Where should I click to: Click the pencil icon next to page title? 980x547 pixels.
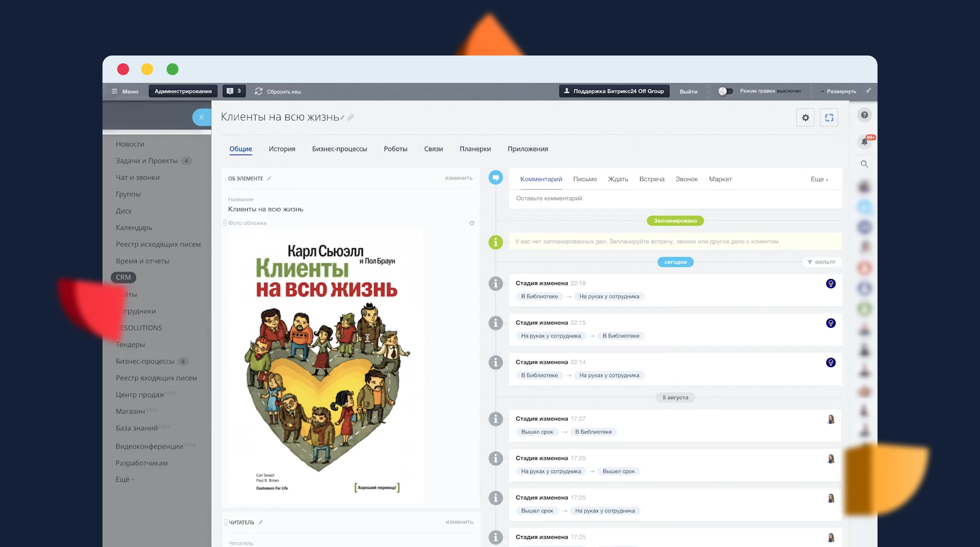(x=342, y=118)
